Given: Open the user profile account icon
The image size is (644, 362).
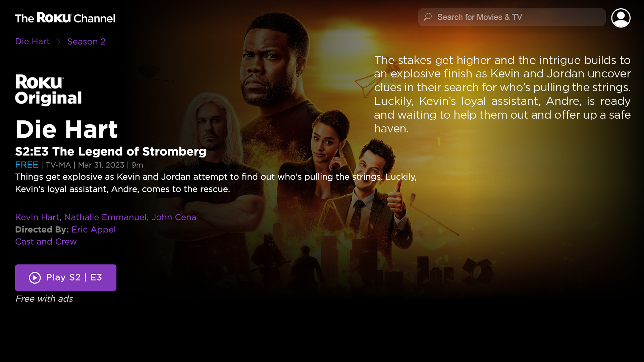Looking at the screenshot, I should tap(621, 18).
